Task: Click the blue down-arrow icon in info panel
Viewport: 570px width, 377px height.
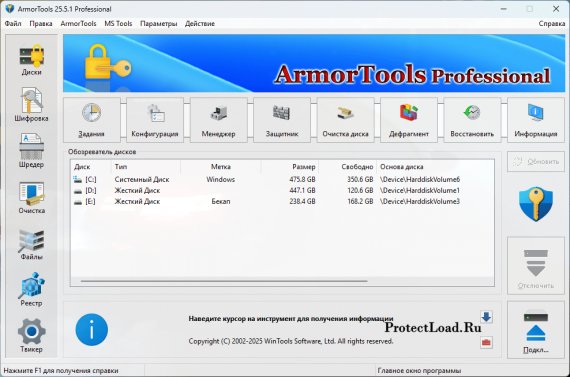Action: tap(486, 317)
